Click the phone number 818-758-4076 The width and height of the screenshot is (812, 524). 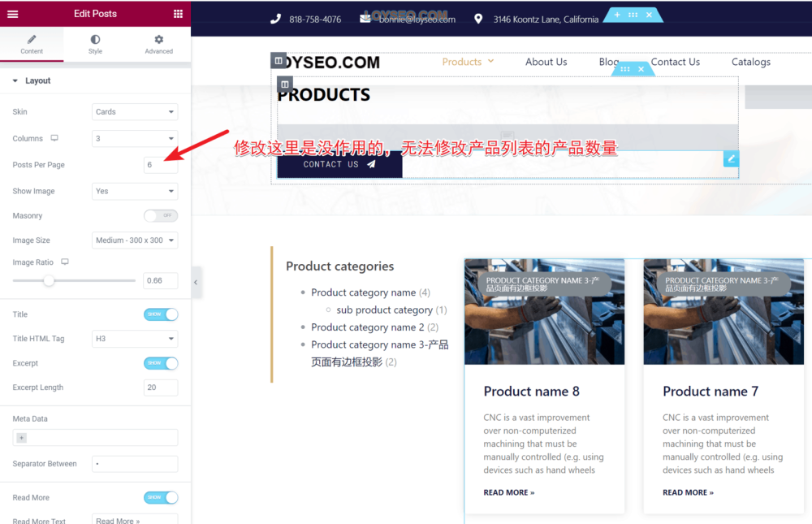point(315,19)
